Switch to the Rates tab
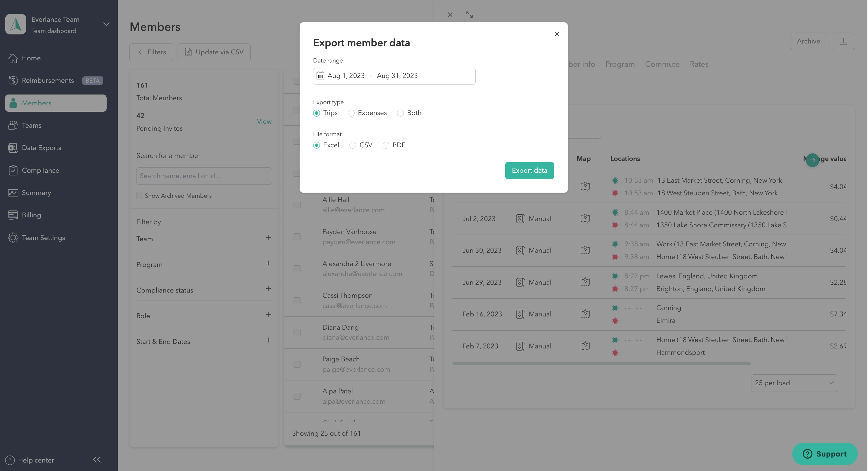Image resolution: width=868 pixels, height=471 pixels. pyautogui.click(x=699, y=64)
